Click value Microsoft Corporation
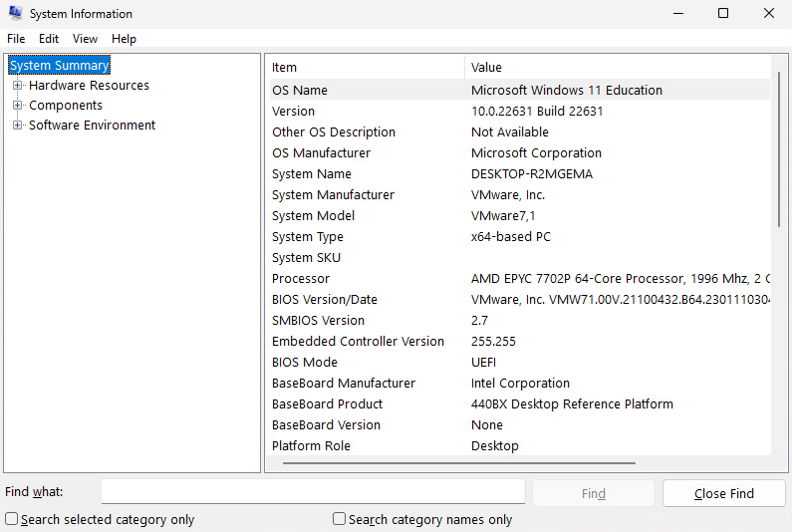 (536, 153)
